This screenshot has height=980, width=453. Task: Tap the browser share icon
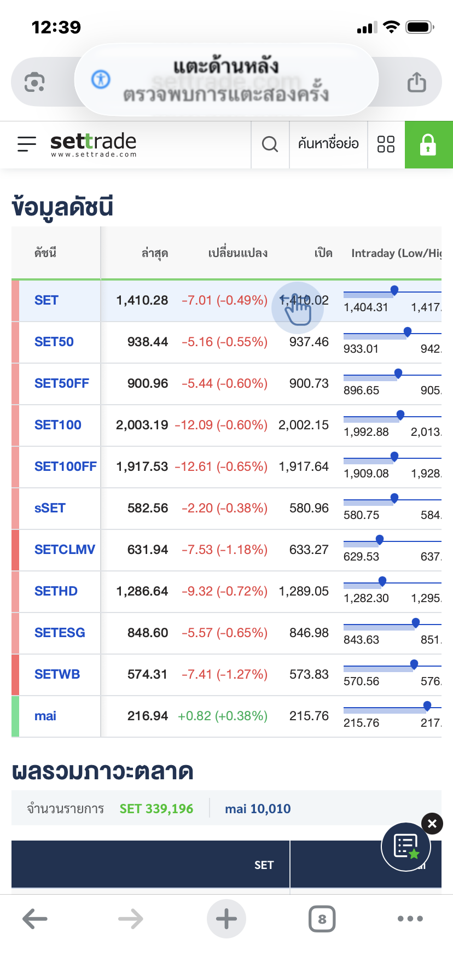pyautogui.click(x=416, y=83)
